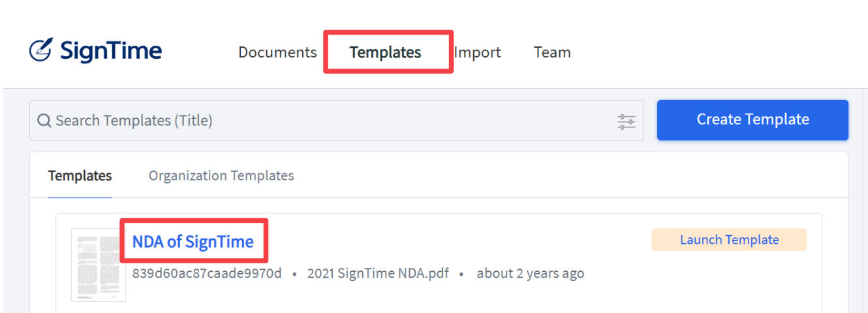868x313 pixels.
Task: Select Templates in the top navigation
Action: pos(385,52)
